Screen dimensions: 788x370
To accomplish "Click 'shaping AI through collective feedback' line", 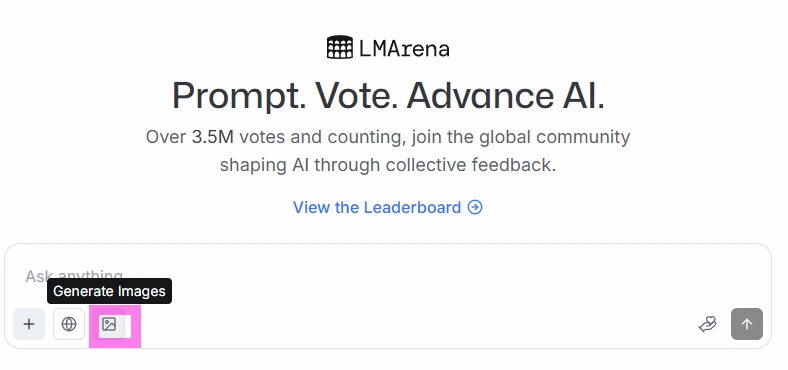I will [x=387, y=165].
